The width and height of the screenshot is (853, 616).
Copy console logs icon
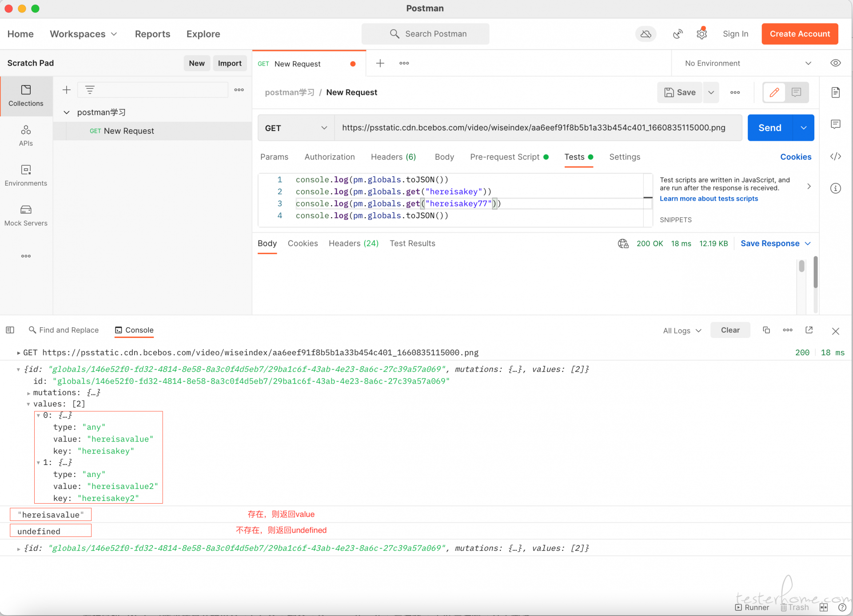[766, 330]
